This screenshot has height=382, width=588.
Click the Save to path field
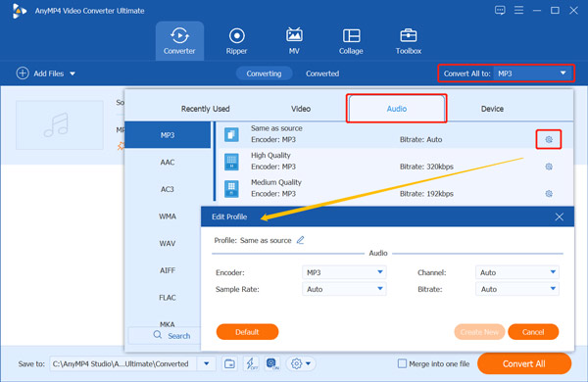click(123, 363)
